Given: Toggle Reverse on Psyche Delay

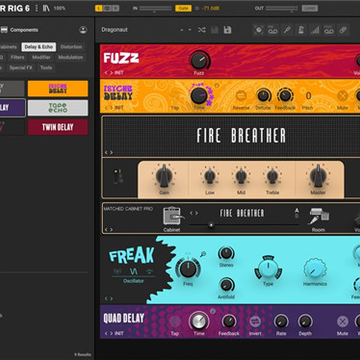Looking at the screenshot, I should click(241, 96).
